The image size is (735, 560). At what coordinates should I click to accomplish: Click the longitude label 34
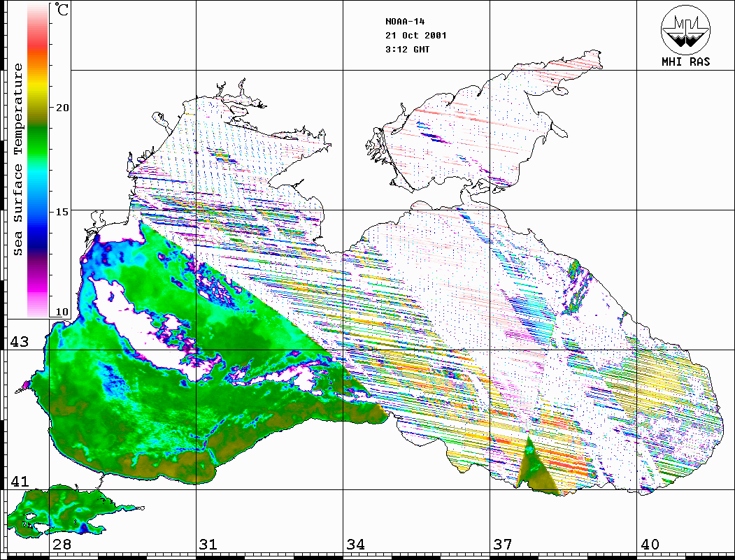click(355, 544)
